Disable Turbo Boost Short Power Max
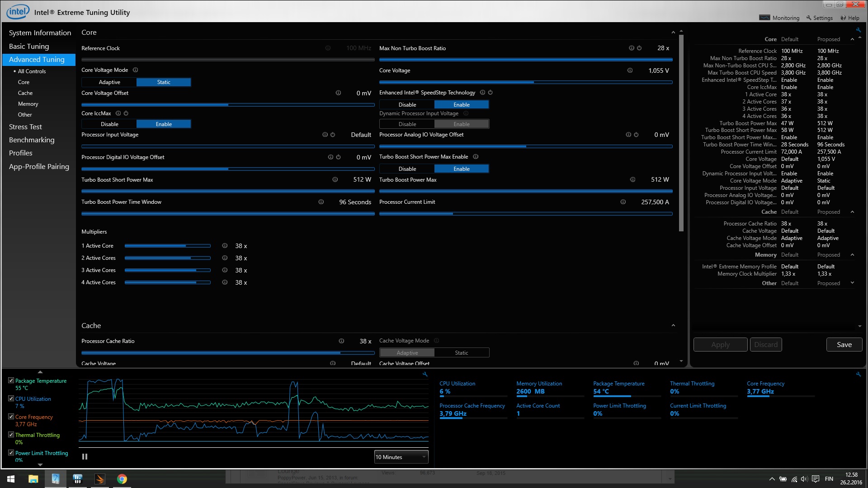The width and height of the screenshot is (868, 488). tap(407, 169)
